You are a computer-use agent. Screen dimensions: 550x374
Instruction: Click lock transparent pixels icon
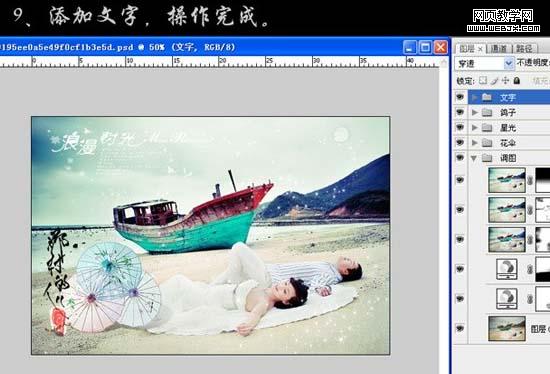point(483,80)
